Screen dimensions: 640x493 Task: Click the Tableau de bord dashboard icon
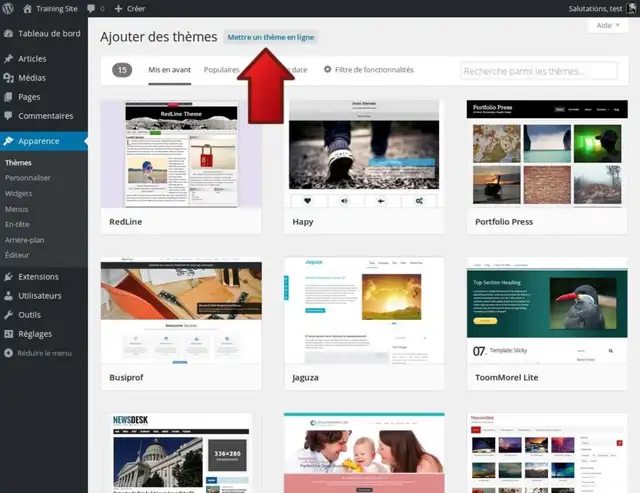[x=9, y=33]
